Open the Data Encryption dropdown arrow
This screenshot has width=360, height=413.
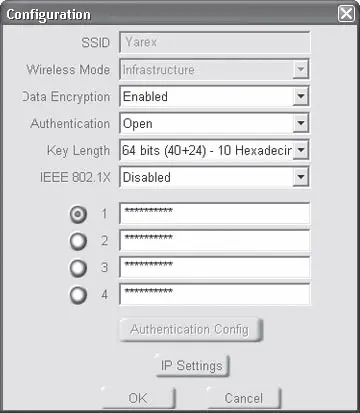pos(301,96)
